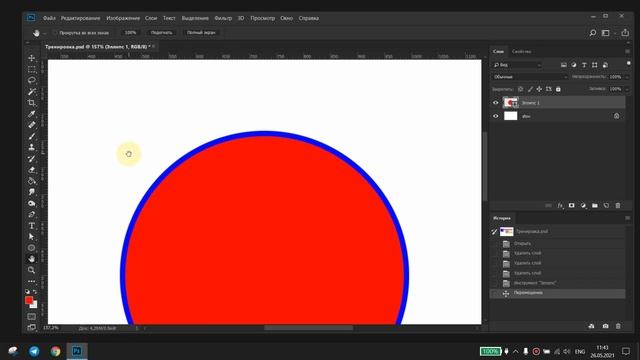
Task: Select the History Brush tool
Action: [x=31, y=158]
